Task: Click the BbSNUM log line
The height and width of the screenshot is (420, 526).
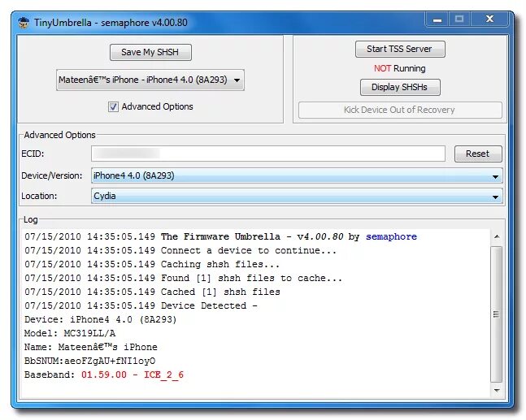Action: pos(90,361)
